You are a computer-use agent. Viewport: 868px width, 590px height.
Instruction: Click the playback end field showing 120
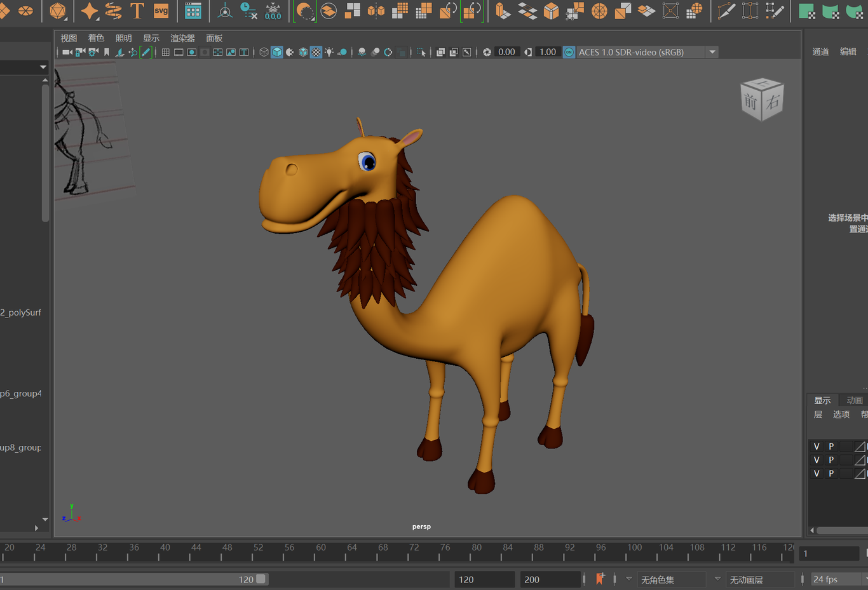(x=484, y=579)
